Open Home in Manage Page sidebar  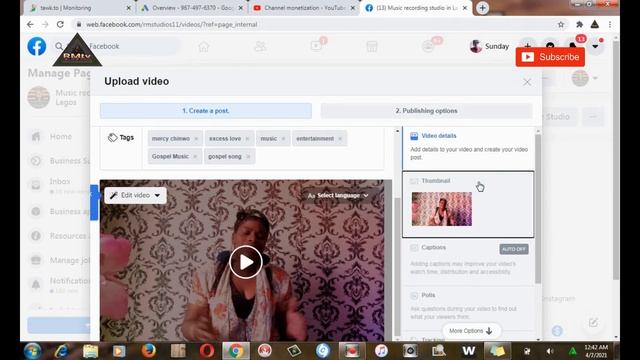pyautogui.click(x=60, y=137)
